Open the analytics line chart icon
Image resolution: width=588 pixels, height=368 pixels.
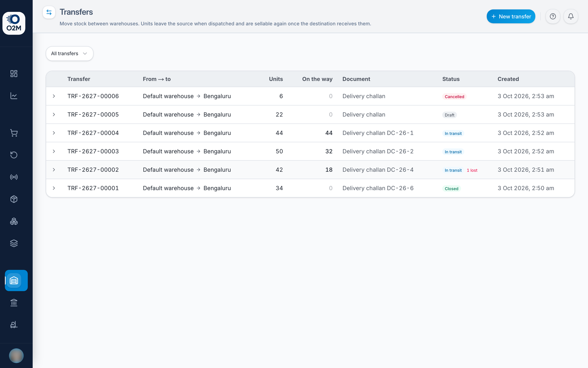(x=14, y=96)
